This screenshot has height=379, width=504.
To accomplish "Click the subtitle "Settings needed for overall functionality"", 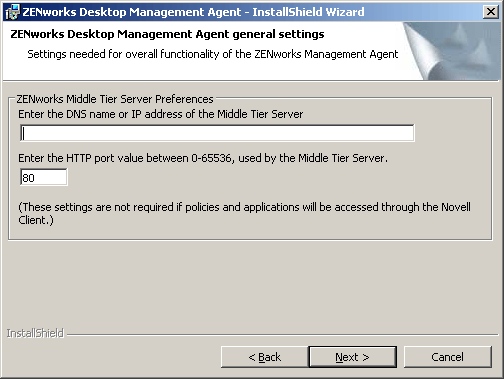I will [x=213, y=54].
